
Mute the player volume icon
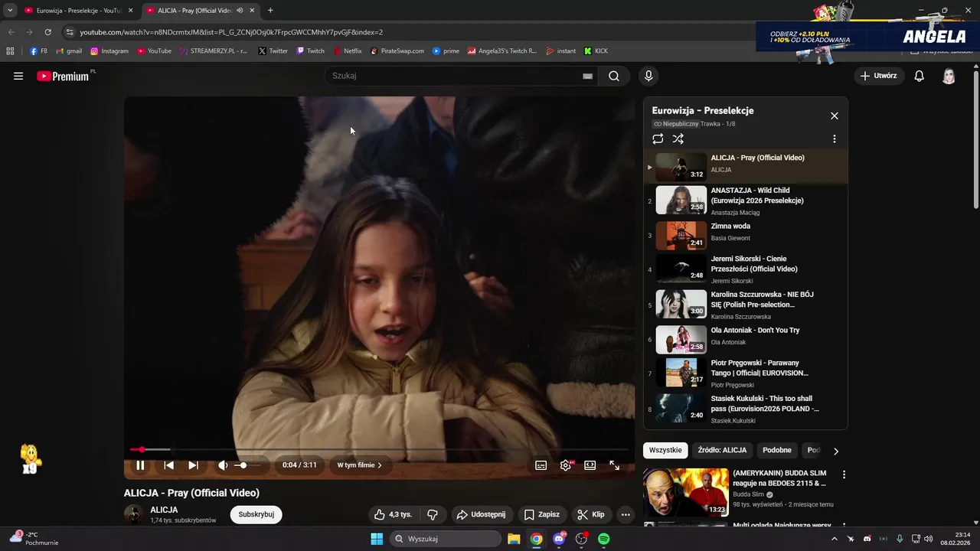click(x=223, y=465)
